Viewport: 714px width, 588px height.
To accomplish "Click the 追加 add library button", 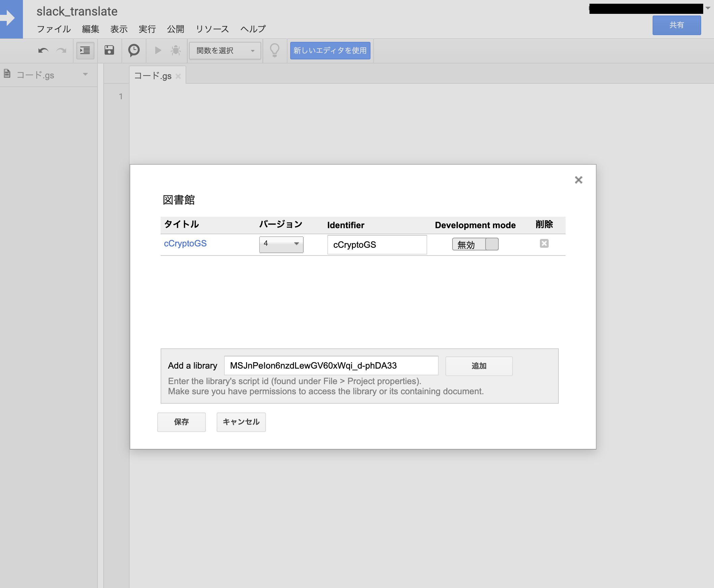I will (478, 366).
